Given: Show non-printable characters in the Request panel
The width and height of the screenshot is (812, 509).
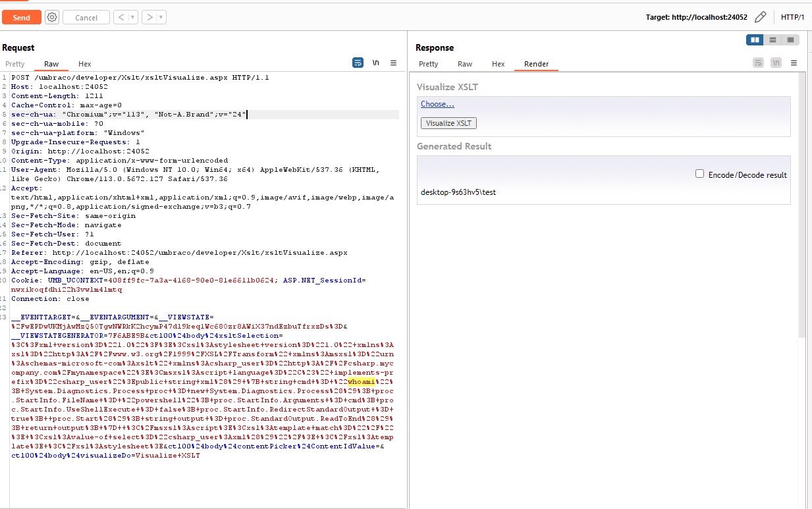Looking at the screenshot, I should point(376,63).
